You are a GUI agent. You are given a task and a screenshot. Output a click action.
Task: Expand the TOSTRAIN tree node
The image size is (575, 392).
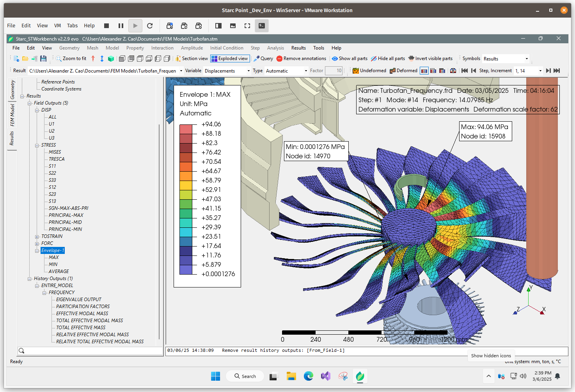click(37, 236)
